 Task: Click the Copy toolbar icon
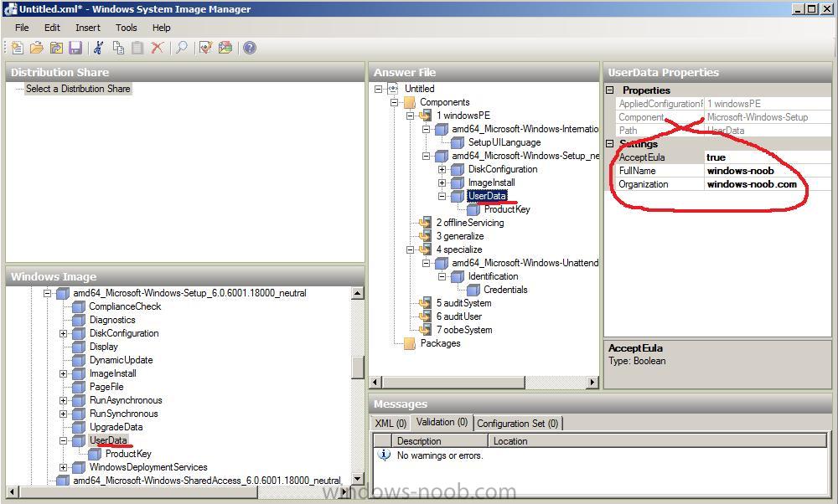pyautogui.click(x=118, y=48)
